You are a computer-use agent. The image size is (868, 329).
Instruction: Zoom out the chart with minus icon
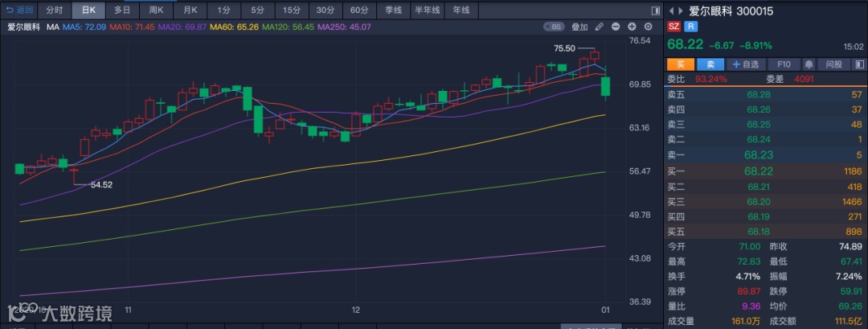pyautogui.click(x=616, y=27)
